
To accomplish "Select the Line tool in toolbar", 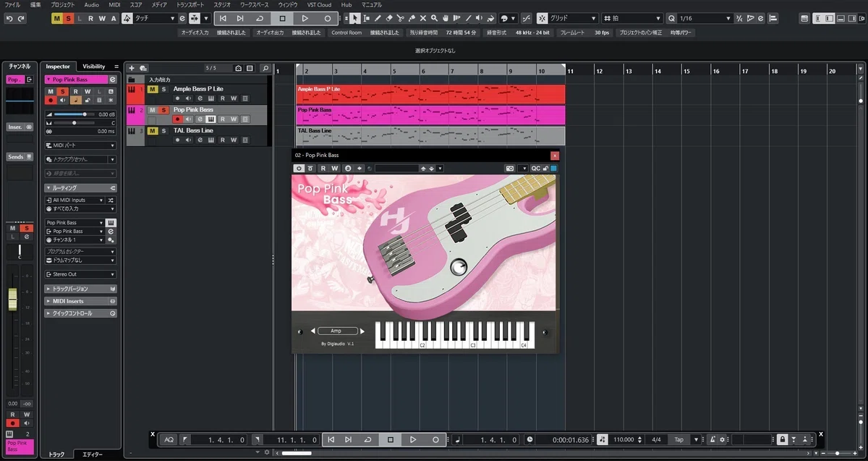I will pos(469,18).
